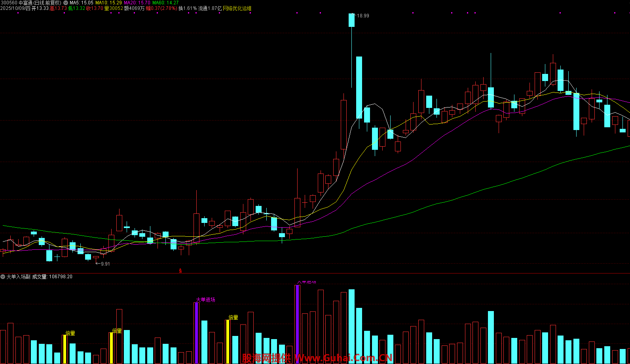Viewport: 630px width, 364px height.
Task: Select the tallest purple volume bar
Action: coord(297,324)
